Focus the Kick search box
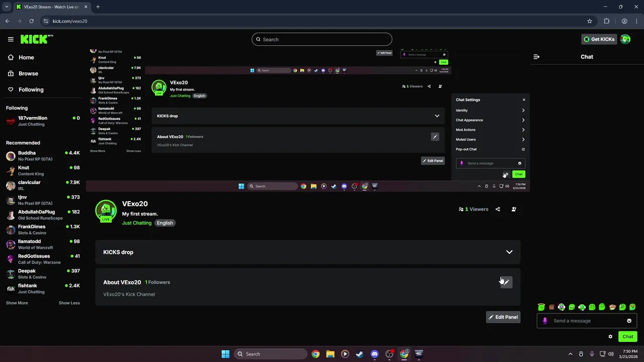The width and height of the screenshot is (644, 362). (x=322, y=39)
